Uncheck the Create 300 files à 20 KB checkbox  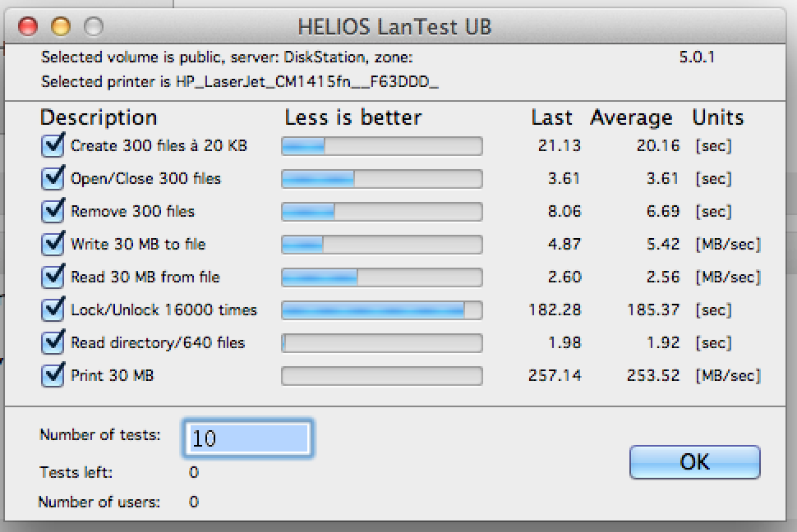coord(53,146)
